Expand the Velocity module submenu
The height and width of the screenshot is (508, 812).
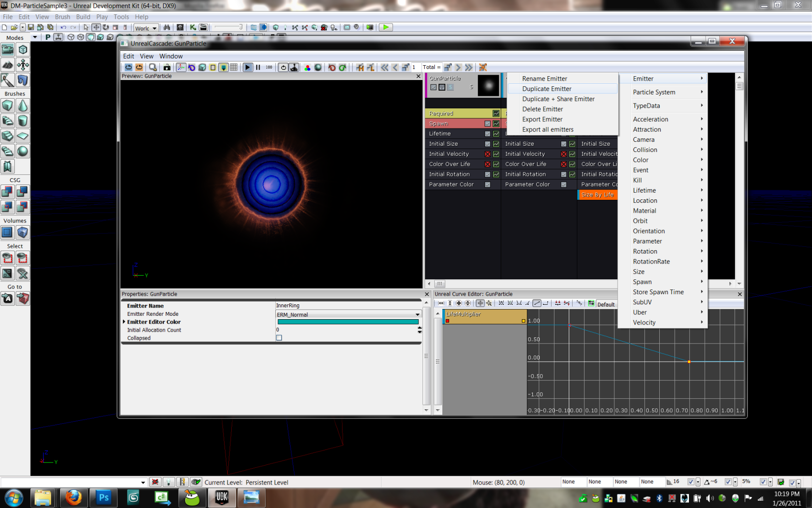pos(663,323)
